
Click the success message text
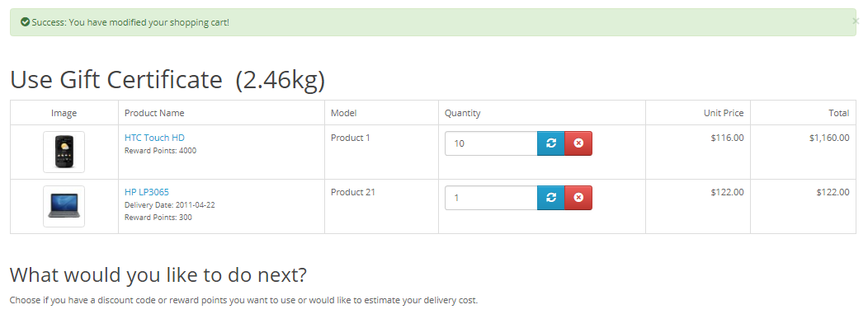[130, 22]
